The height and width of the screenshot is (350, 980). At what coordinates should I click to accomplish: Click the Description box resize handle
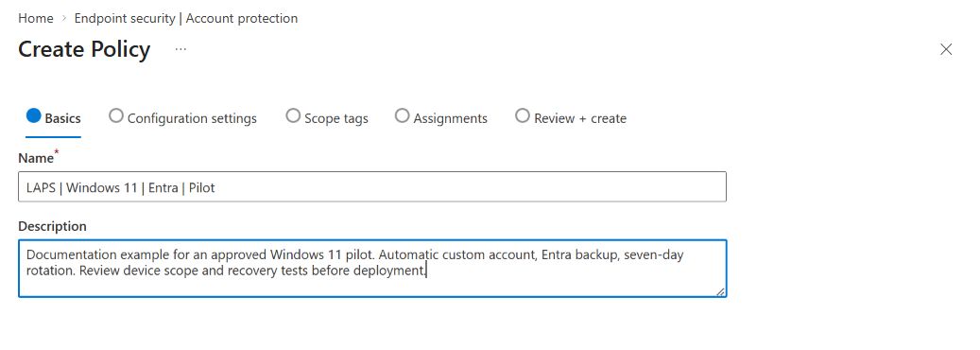[720, 291]
